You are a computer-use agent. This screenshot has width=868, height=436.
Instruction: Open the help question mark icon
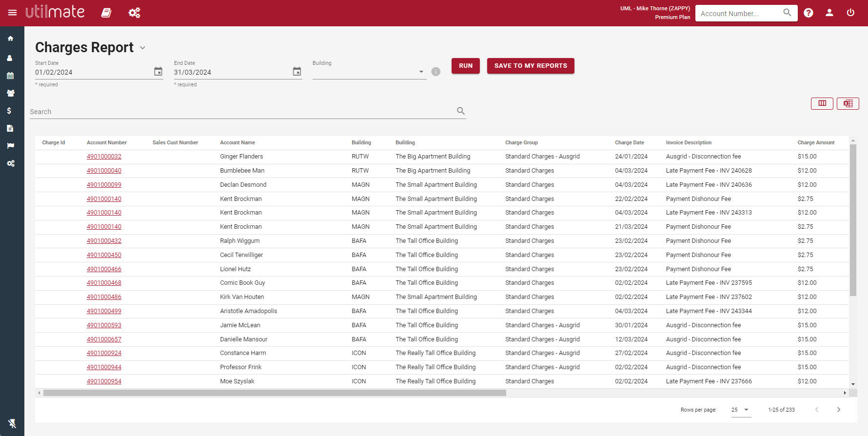click(809, 13)
